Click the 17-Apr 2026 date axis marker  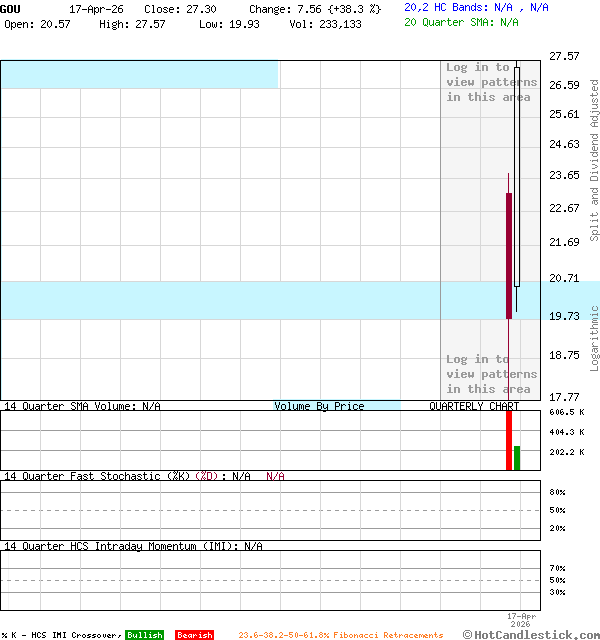[521, 620]
